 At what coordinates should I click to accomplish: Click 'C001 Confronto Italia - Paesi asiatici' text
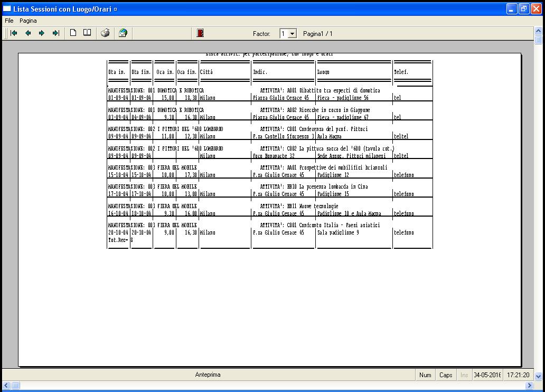click(x=333, y=225)
